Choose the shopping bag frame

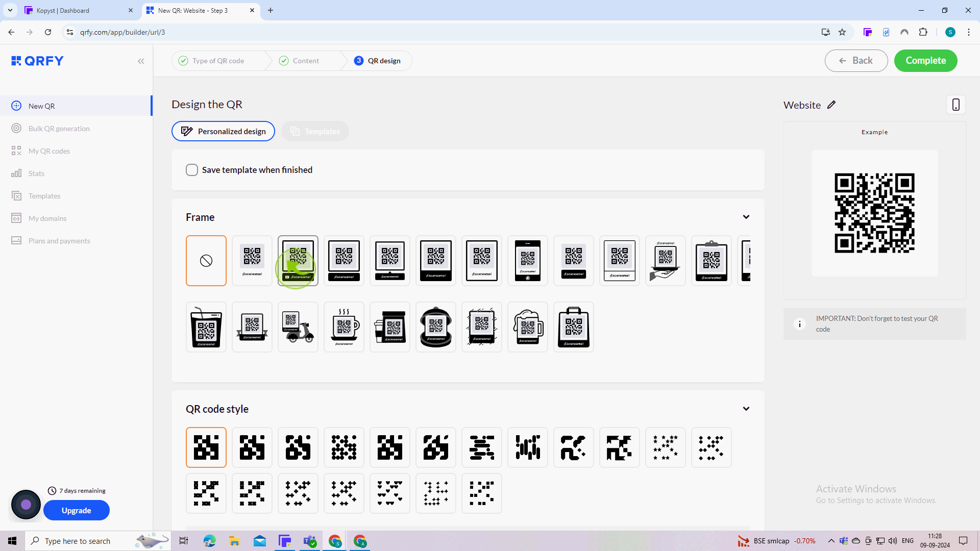574,327
